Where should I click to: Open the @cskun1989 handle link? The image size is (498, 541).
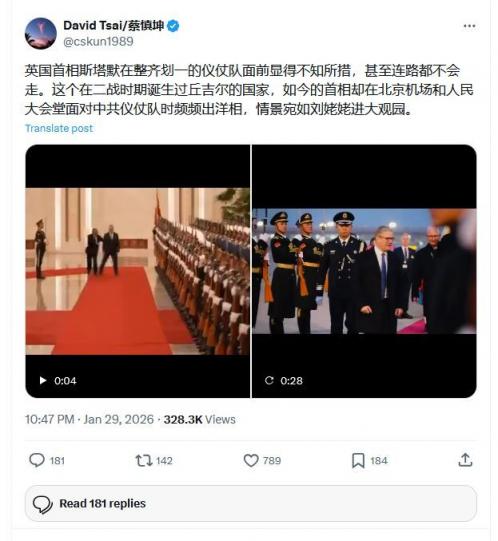[98, 41]
